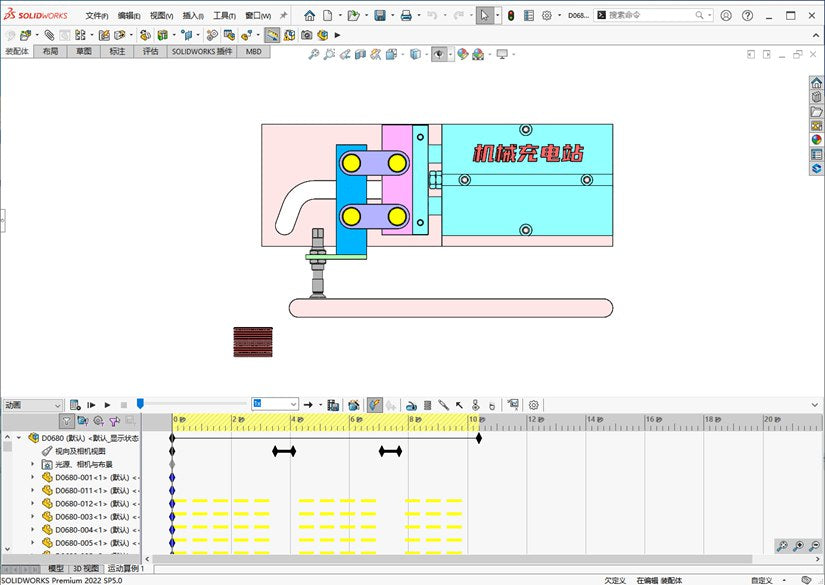Play the animation from the start
The image size is (825, 585).
tap(91, 405)
